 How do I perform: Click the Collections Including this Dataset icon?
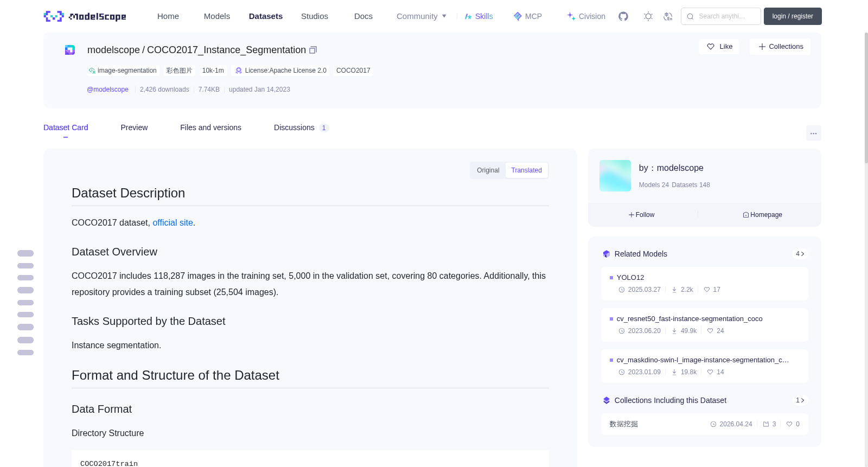(x=607, y=400)
